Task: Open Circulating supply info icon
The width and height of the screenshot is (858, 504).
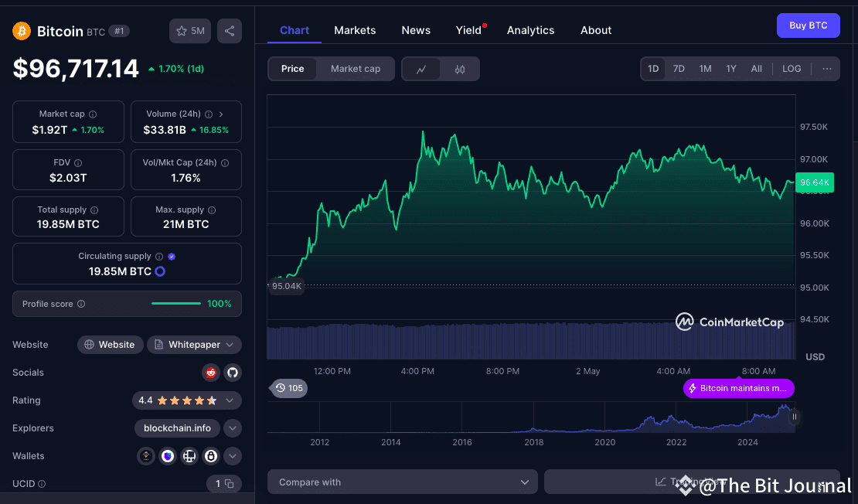Action: [x=159, y=257]
